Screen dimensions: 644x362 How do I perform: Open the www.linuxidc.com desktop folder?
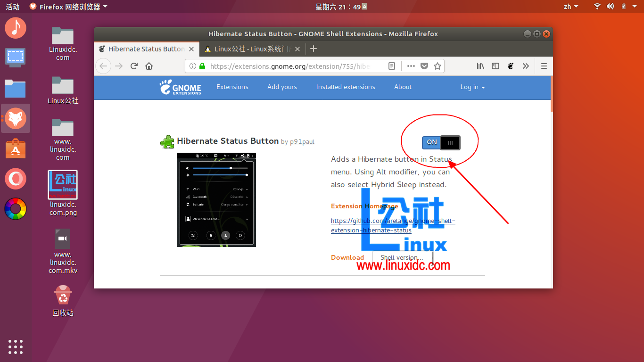point(63,139)
